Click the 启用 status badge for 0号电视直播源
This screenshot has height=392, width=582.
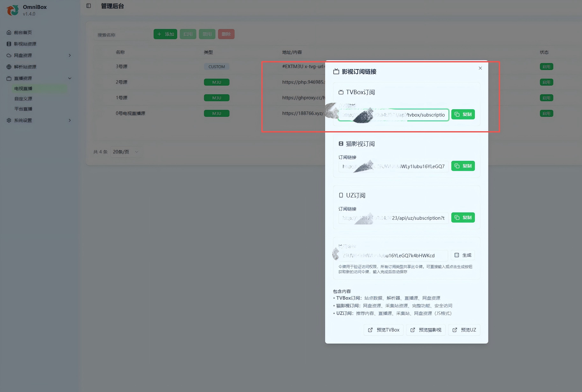(x=546, y=113)
